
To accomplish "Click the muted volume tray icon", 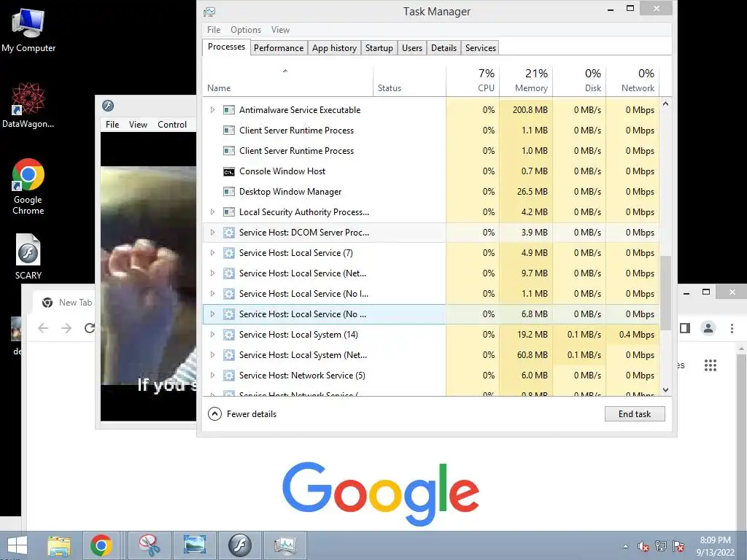I will [643, 546].
